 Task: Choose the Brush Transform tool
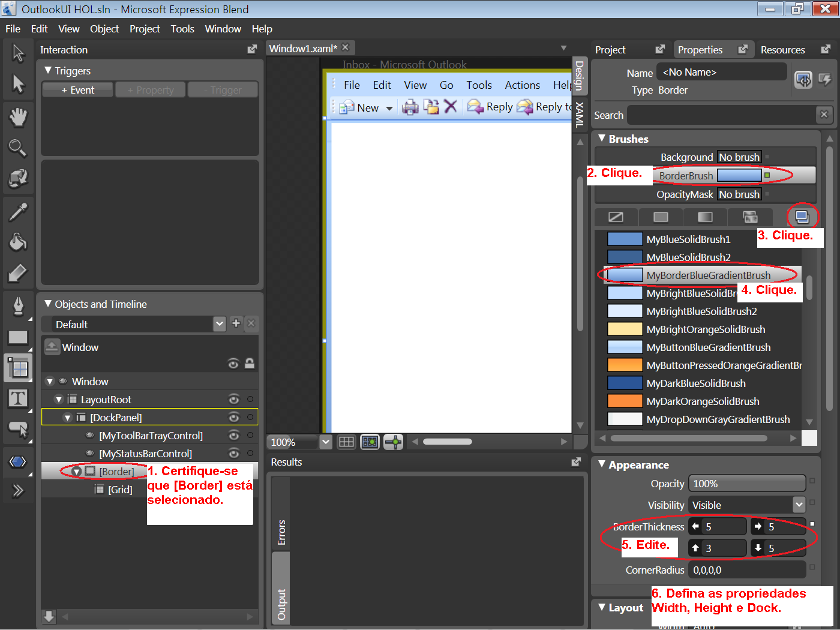point(18,273)
